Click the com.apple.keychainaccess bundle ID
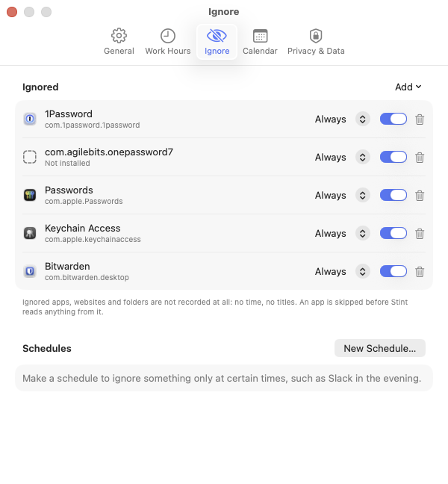The image size is (448, 484). [x=93, y=239]
